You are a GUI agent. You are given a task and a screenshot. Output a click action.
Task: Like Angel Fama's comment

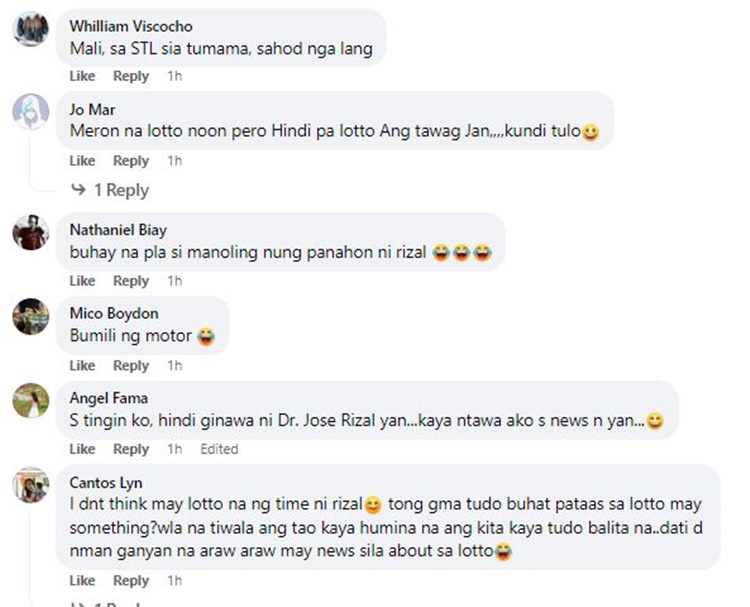tap(82, 449)
